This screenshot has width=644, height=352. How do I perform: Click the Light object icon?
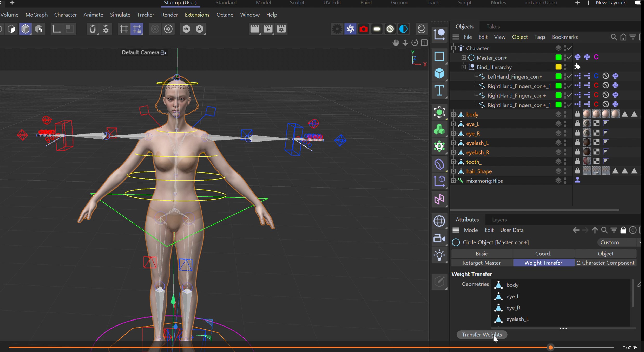(439, 255)
